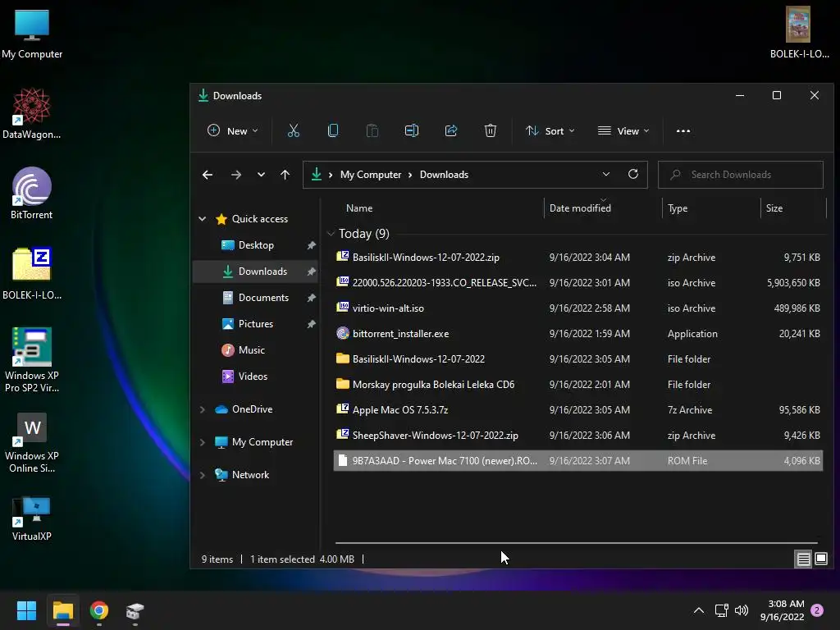Viewport: 840px width, 630px height.
Task: Select the 22000.526 CO_RELEASE_SVC iso file
Action: 578,283
